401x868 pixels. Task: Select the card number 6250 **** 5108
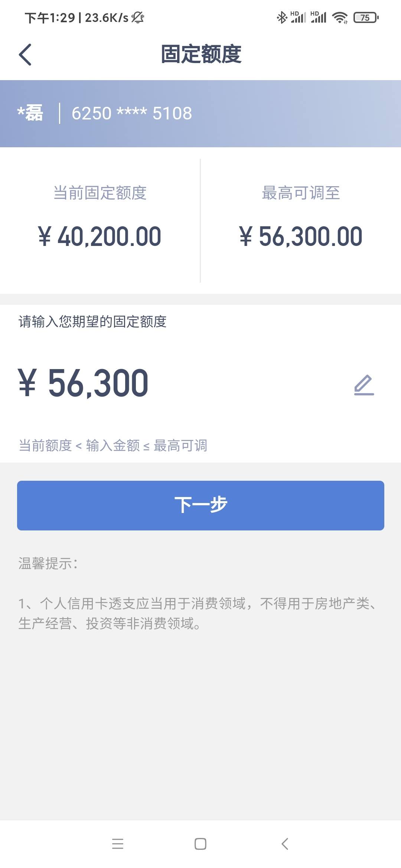coord(132,113)
